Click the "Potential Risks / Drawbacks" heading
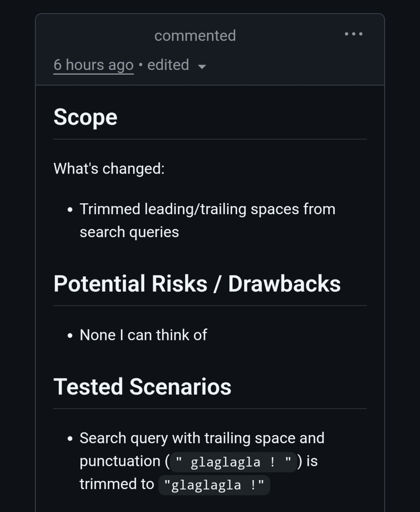 click(x=197, y=284)
